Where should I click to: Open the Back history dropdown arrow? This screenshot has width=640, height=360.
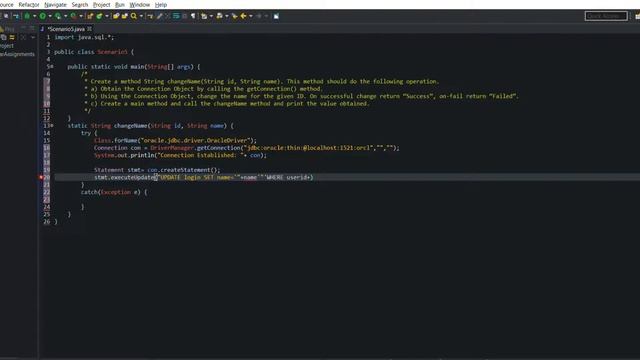(x=251, y=16)
